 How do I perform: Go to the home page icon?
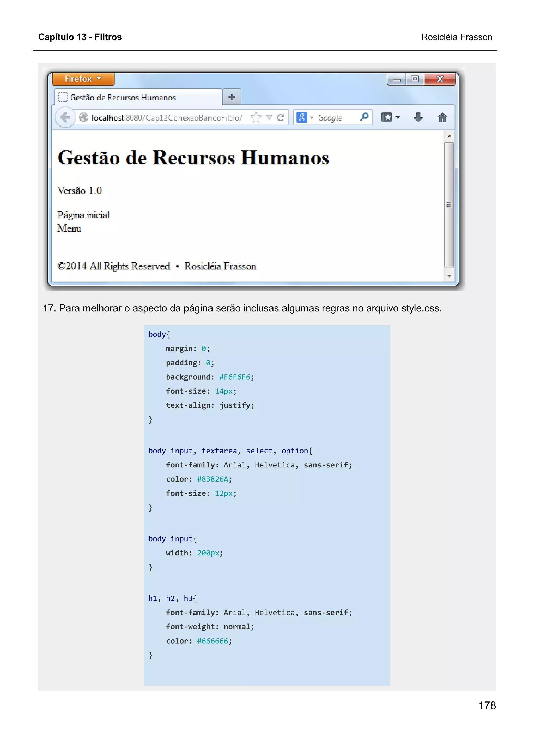coord(442,117)
